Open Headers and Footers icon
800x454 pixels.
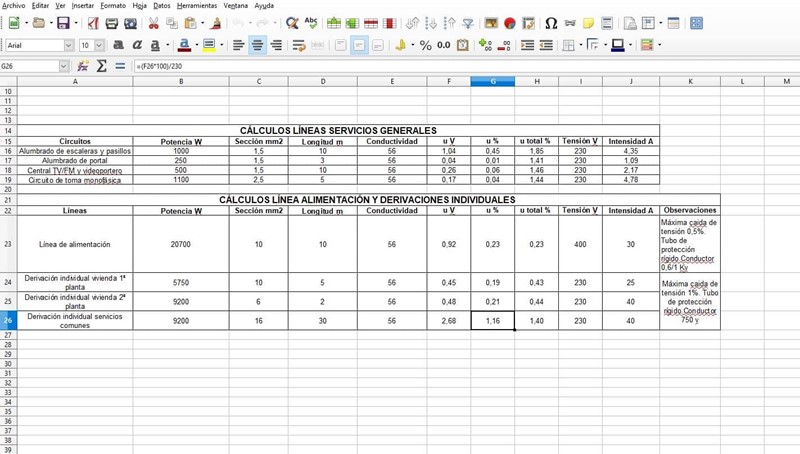click(607, 23)
